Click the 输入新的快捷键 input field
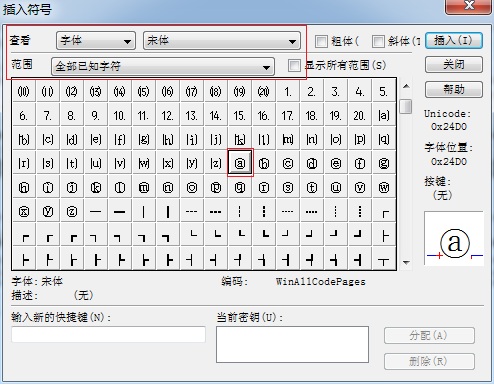This screenshot has height=386, width=494. (x=109, y=334)
